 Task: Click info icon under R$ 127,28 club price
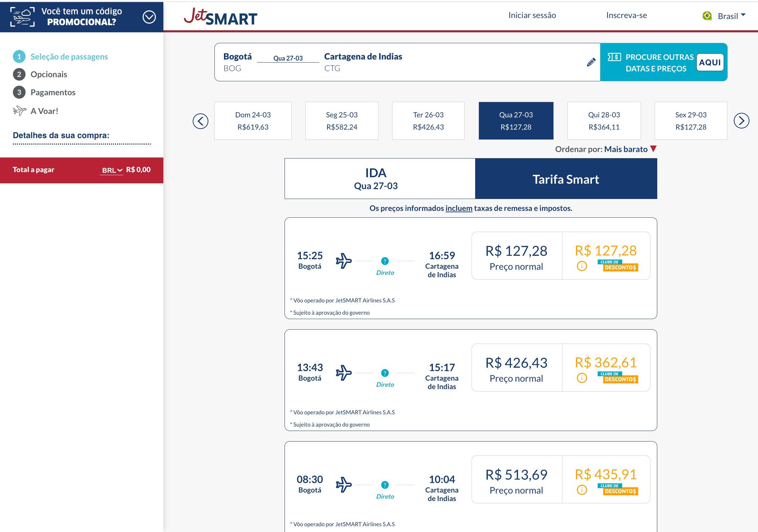[x=582, y=266]
